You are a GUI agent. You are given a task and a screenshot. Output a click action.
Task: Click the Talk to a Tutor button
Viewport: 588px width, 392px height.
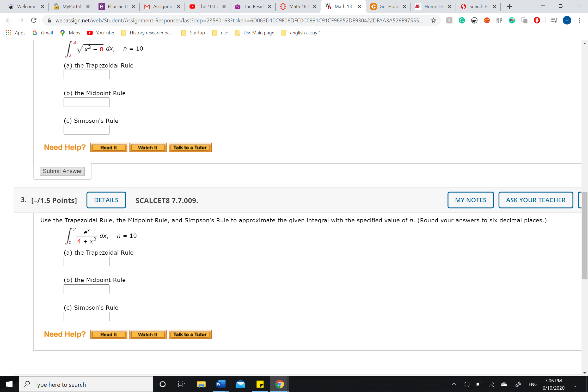point(190,147)
